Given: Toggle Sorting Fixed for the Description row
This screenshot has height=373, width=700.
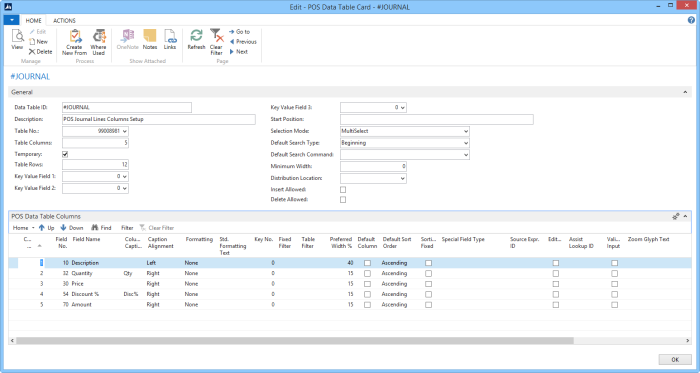Looking at the screenshot, I should tap(428, 263).
